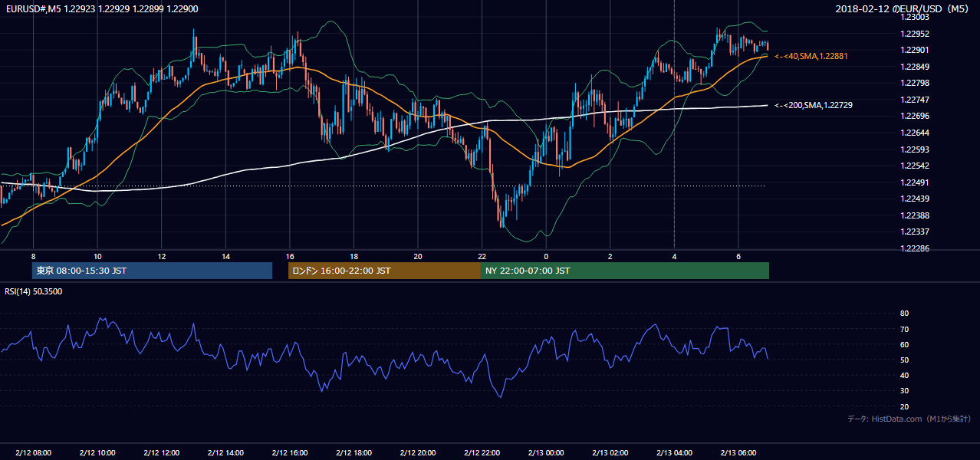Click RSI scale value 60
The width and height of the screenshot is (980, 460).
pos(904,345)
